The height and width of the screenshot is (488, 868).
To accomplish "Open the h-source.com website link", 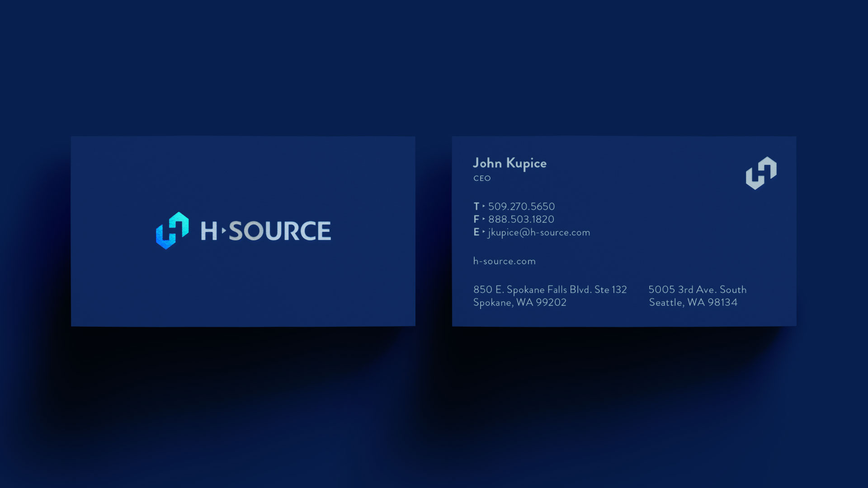I will pos(504,261).
